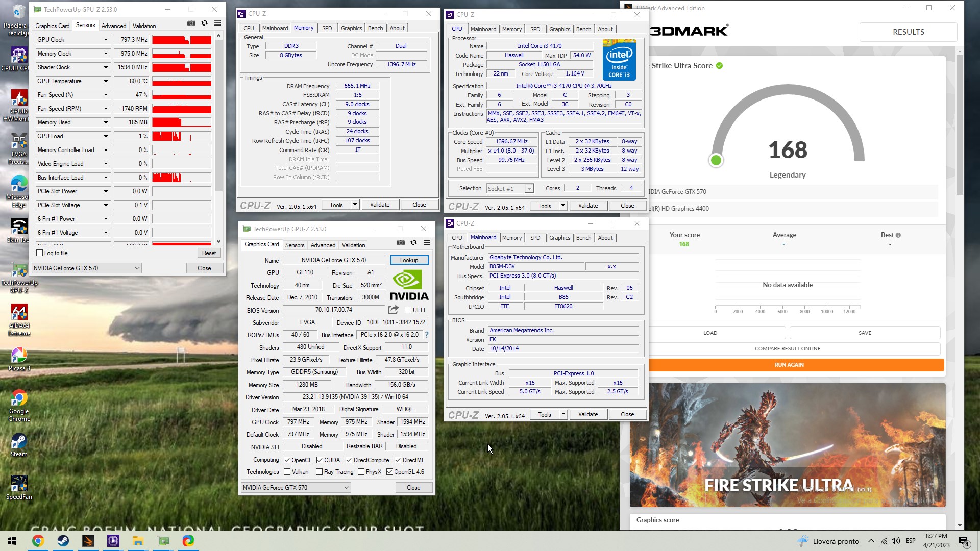
Task: Click the Intel Core i3 logo in CPU-Z
Action: coord(619,60)
